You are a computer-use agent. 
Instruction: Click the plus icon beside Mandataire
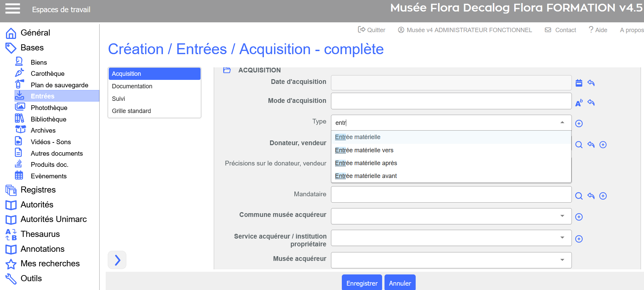603,196
